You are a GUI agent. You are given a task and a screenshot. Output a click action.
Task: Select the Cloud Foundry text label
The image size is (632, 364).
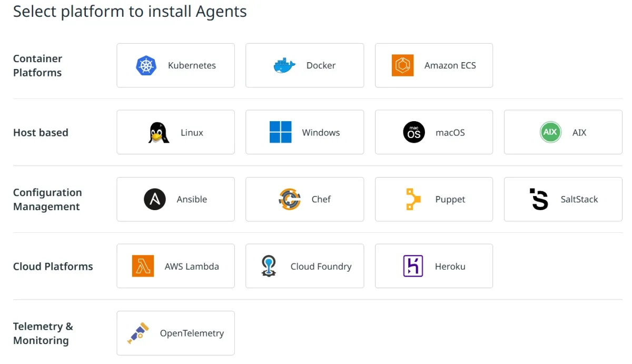pos(321,267)
